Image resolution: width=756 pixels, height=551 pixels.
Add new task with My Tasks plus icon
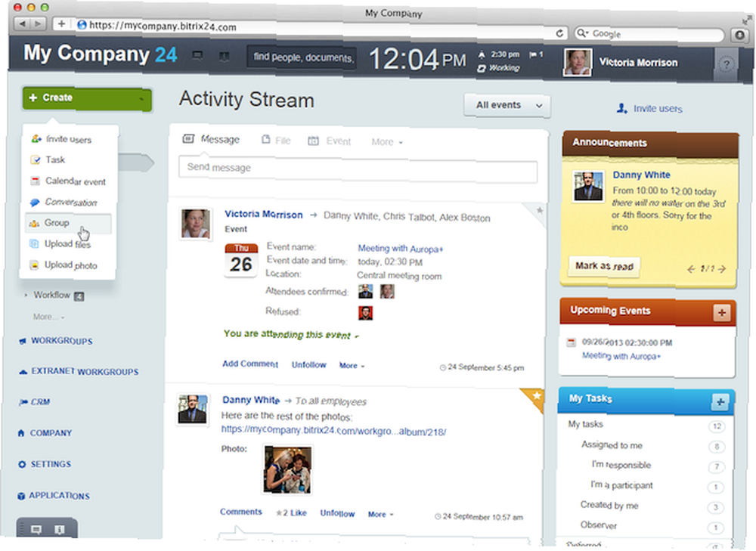(x=720, y=402)
